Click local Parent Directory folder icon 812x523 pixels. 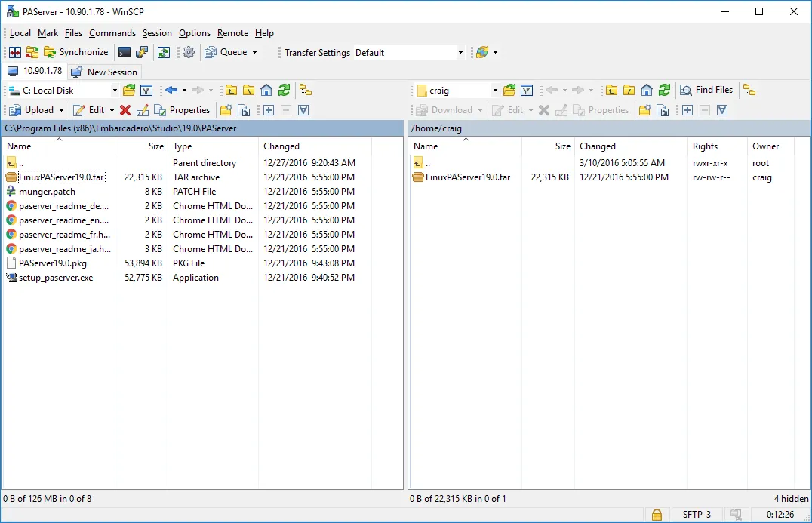tap(231, 91)
